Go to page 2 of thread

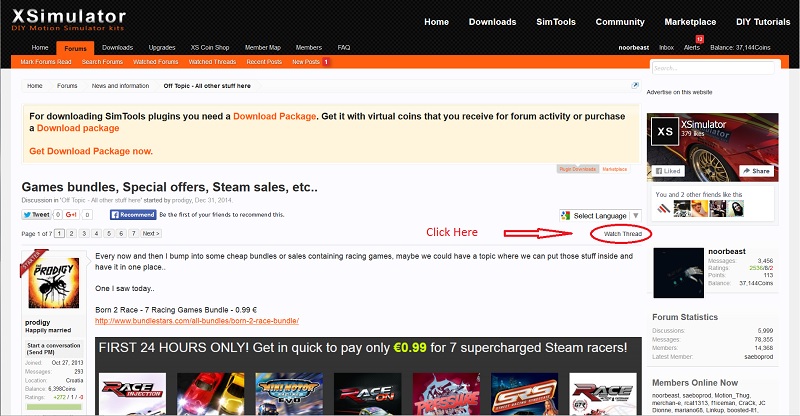71,233
